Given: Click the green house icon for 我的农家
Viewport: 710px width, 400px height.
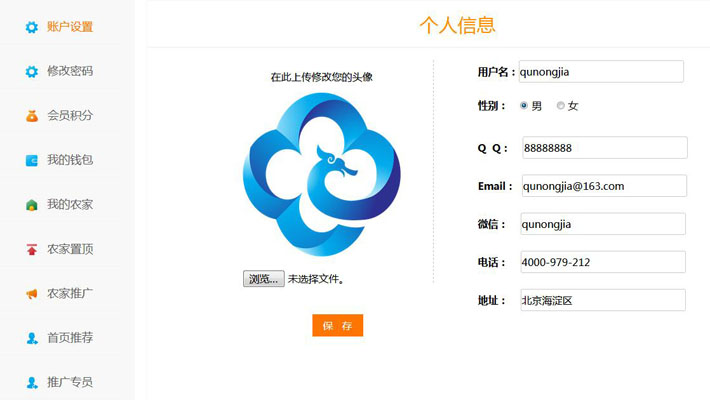Looking at the screenshot, I should click(x=32, y=205).
